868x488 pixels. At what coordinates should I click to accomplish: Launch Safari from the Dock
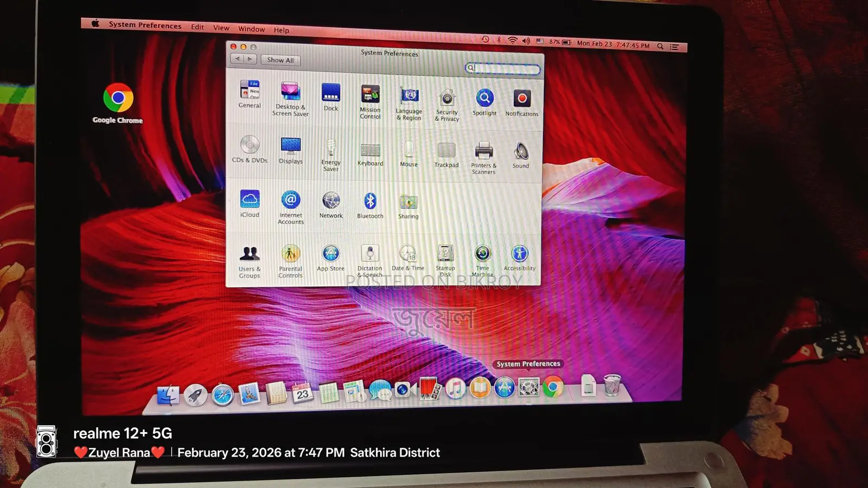[x=222, y=395]
